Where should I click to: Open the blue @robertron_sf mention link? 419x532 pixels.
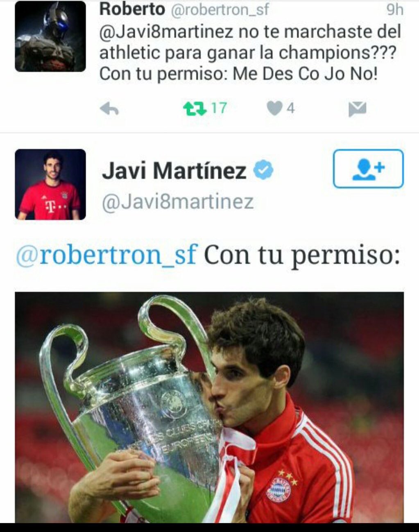(x=106, y=255)
